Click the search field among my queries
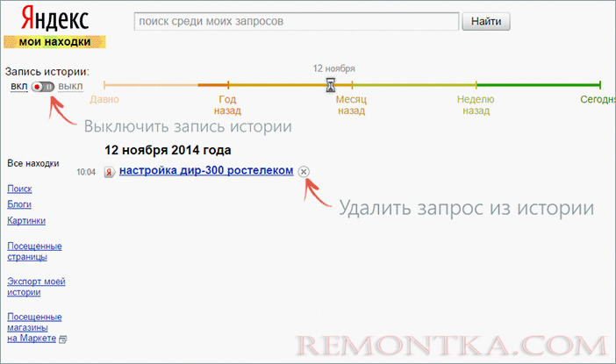The height and width of the screenshot is (364, 616). click(297, 21)
